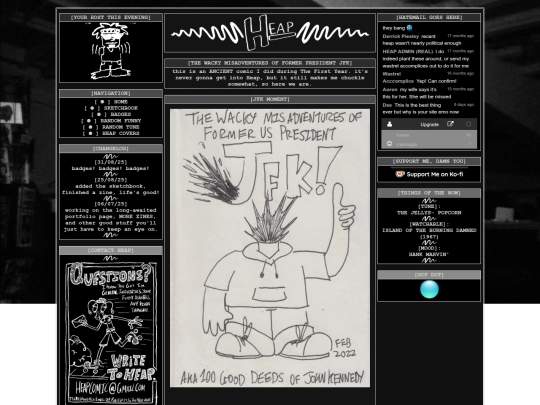Screen dimensions: 540x405
Task: Open the SKETCHBOOK page
Action: (121, 108)
